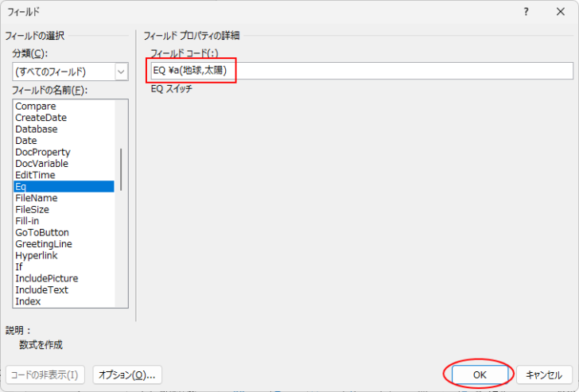This screenshot has width=579, height=392.
Task: Select Compare in field names list
Action: pyautogui.click(x=36, y=106)
